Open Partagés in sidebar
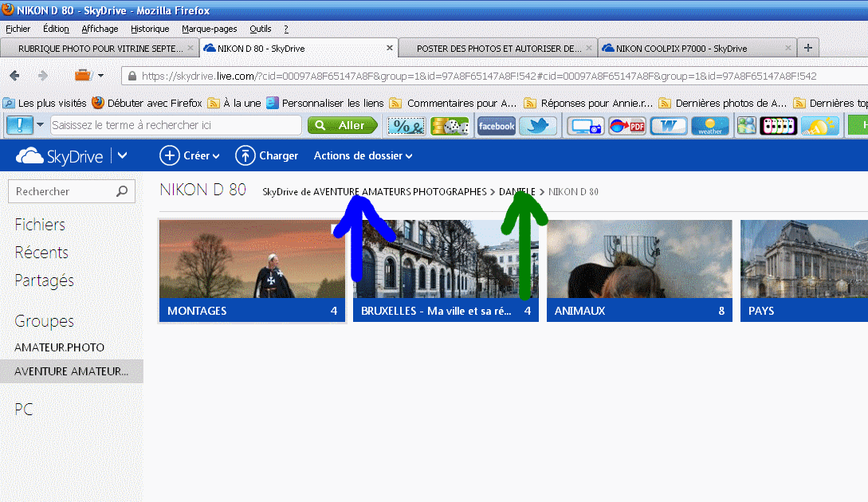Image resolution: width=868 pixels, height=502 pixels. 45,280
